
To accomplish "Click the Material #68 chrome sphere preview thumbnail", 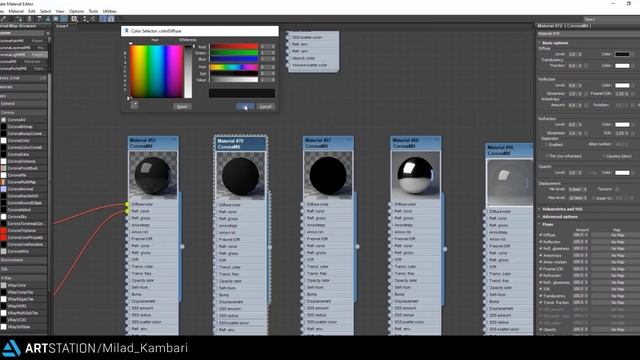I will pyautogui.click(x=416, y=175).
